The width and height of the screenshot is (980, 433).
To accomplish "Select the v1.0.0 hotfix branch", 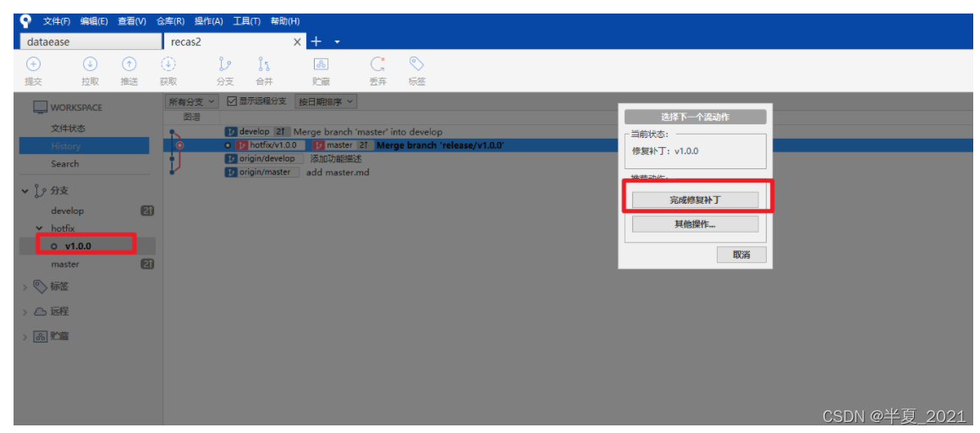I will (78, 246).
